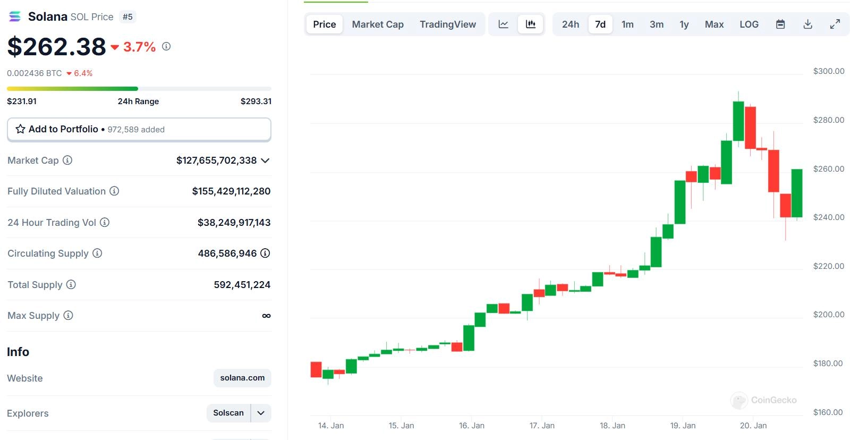
Task: Select the 1y time range
Action: [684, 24]
